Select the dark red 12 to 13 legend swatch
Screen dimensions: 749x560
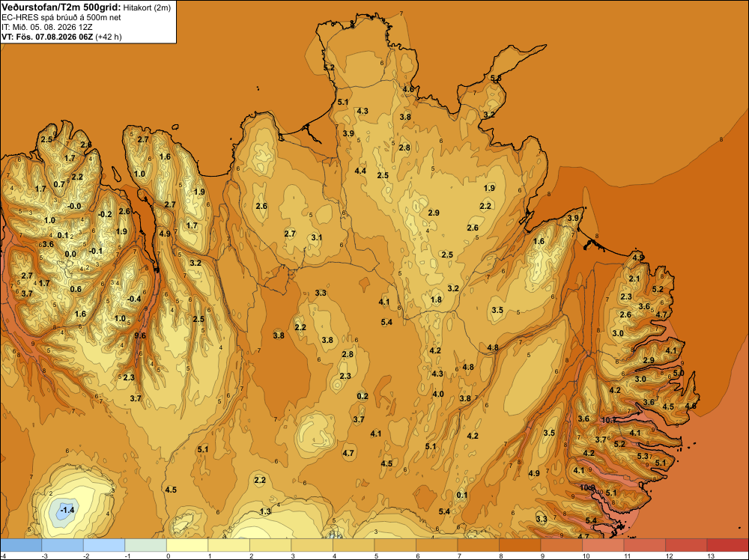pyautogui.click(x=685, y=545)
